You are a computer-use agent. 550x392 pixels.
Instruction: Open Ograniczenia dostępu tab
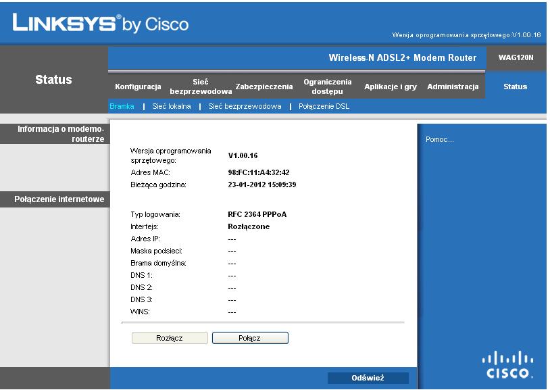(327, 87)
